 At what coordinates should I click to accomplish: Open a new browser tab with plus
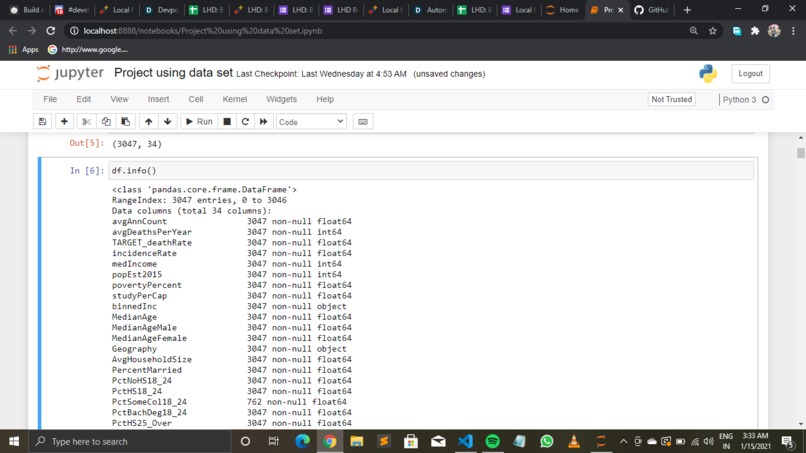pyautogui.click(x=687, y=10)
